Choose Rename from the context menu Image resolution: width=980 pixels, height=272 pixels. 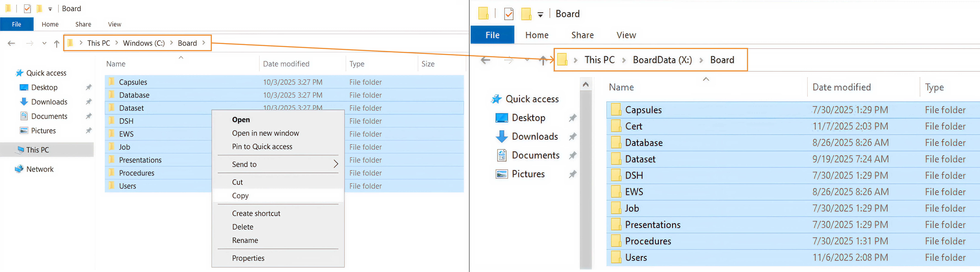point(278,240)
